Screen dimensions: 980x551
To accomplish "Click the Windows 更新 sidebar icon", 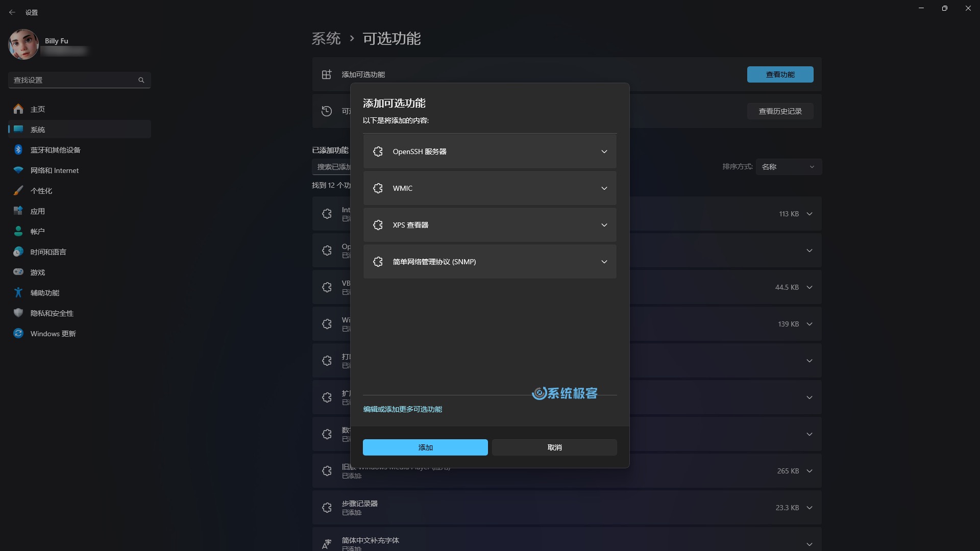I will coord(18,333).
